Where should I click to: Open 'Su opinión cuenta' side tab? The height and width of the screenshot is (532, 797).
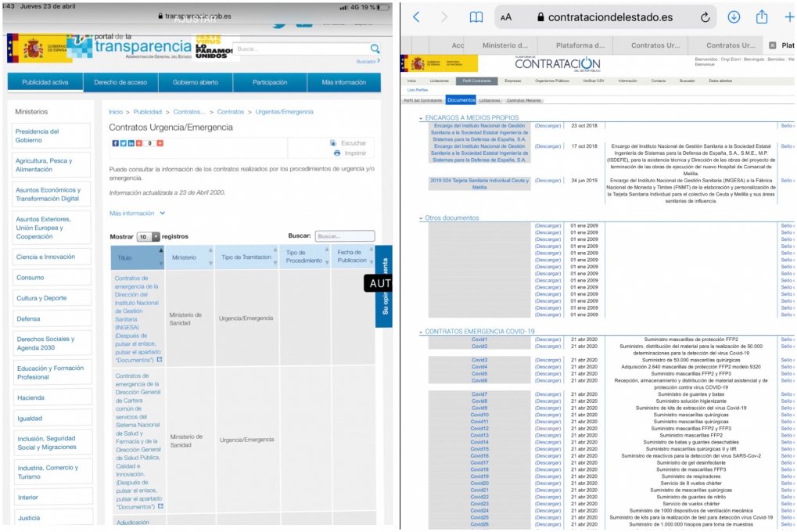point(384,286)
